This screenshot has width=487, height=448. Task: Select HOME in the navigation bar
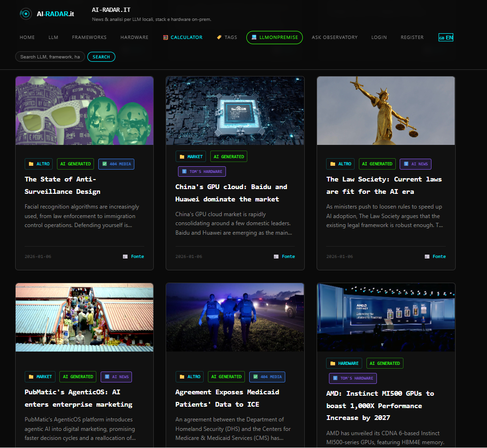pyautogui.click(x=27, y=37)
